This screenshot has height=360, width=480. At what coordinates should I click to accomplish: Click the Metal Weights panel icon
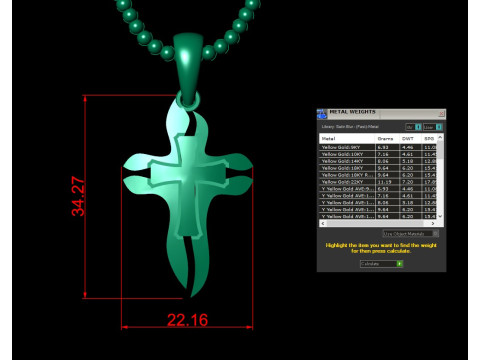[322, 114]
